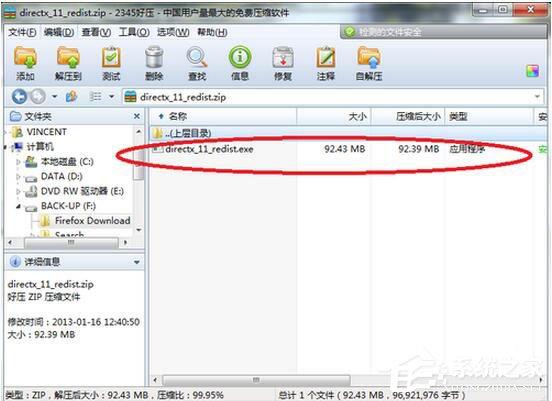Click the 92.43 MB size cell
The image size is (552, 401).
(x=345, y=149)
